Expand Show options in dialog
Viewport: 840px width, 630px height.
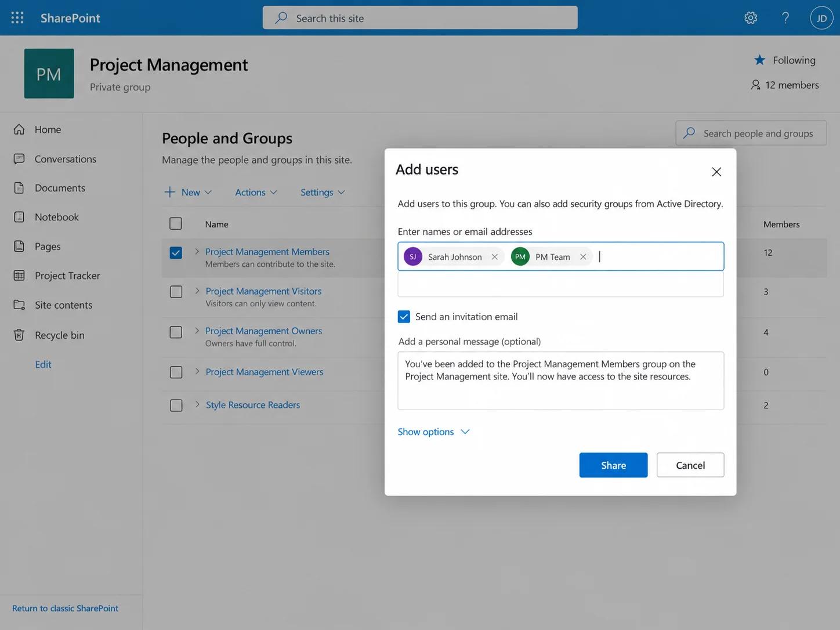[434, 432]
